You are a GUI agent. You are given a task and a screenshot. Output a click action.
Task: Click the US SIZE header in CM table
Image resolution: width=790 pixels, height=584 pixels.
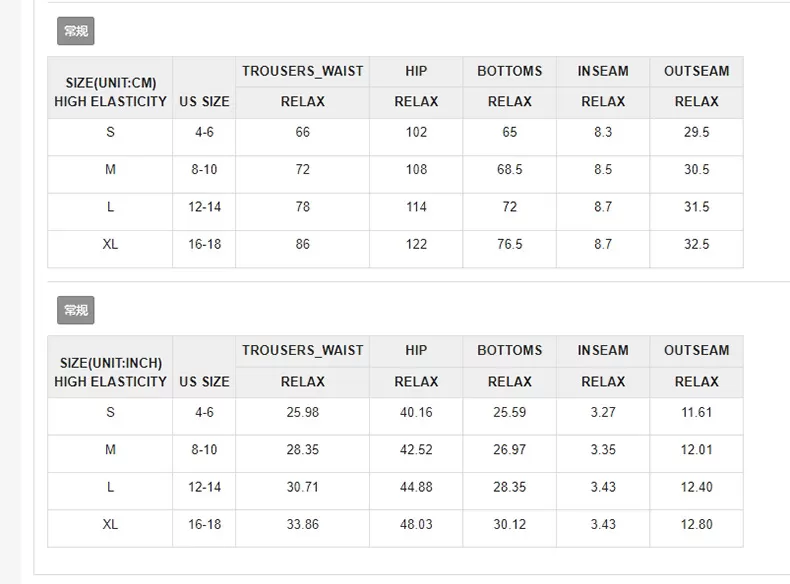(x=204, y=101)
